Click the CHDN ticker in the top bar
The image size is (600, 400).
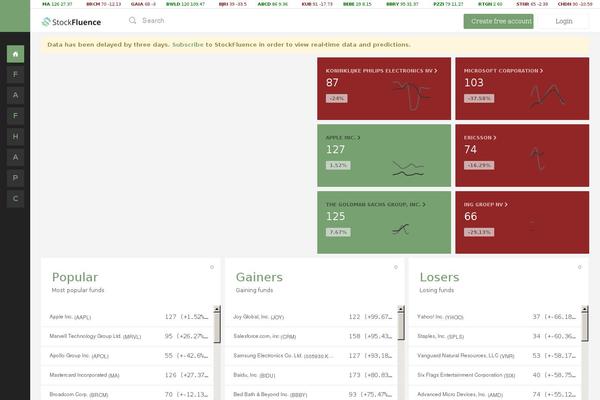tap(575, 4)
